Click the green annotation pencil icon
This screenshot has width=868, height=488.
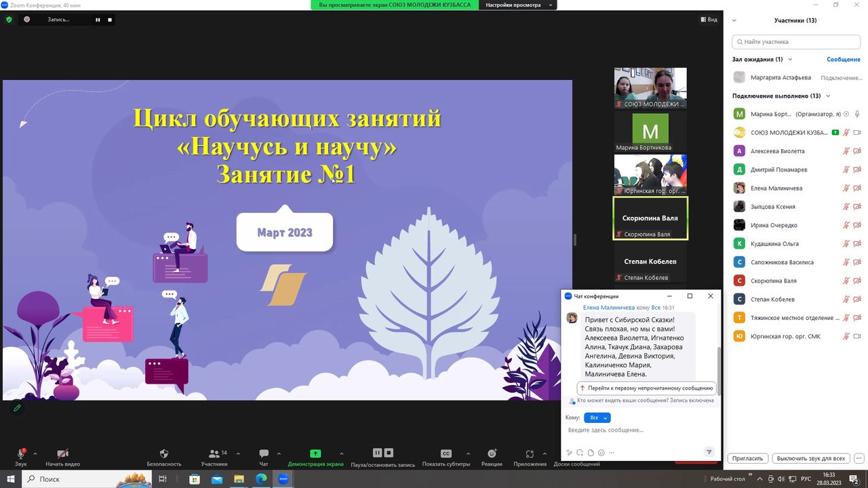tap(17, 407)
